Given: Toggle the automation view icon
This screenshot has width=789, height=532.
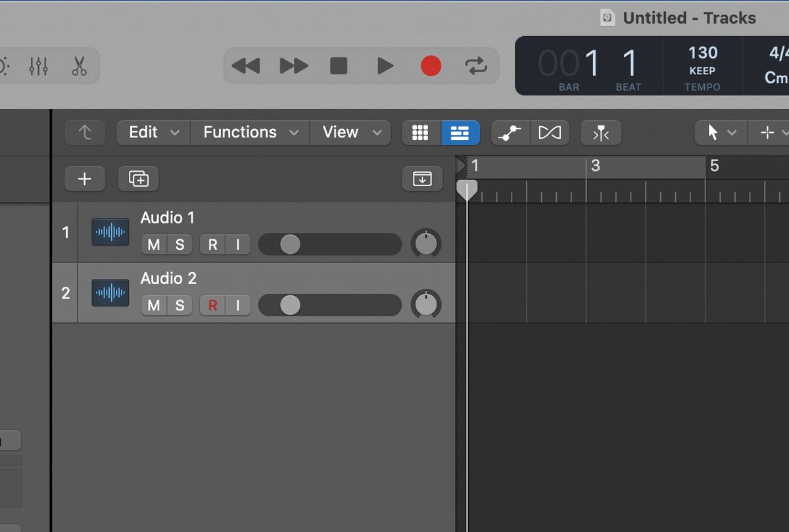Looking at the screenshot, I should (511, 132).
